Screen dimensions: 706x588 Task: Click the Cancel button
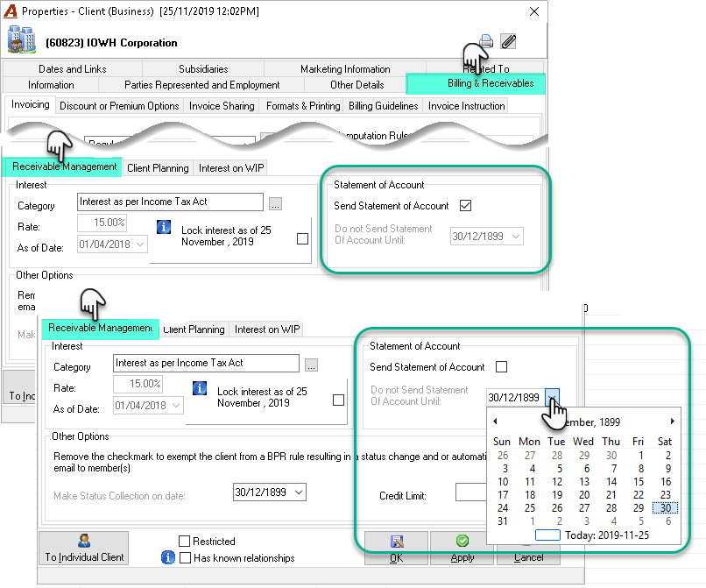coord(528,558)
